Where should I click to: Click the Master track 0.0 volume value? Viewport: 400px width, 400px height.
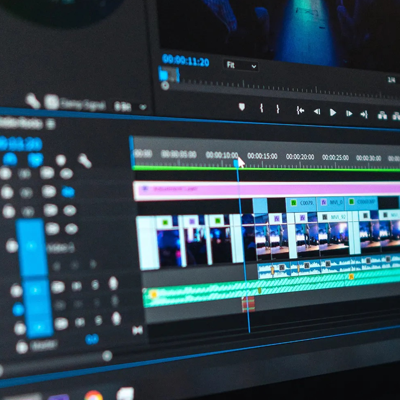coord(92,340)
